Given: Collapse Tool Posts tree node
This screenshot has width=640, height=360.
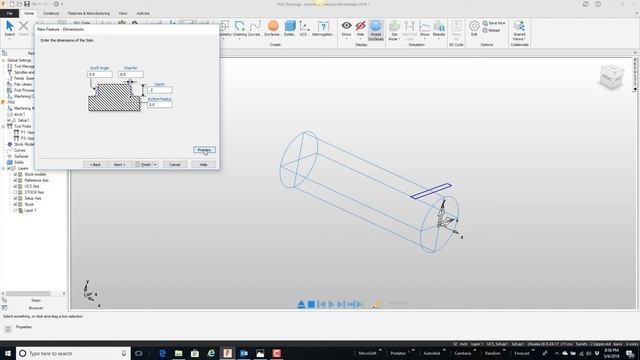Looking at the screenshot, I should [x=3, y=127].
